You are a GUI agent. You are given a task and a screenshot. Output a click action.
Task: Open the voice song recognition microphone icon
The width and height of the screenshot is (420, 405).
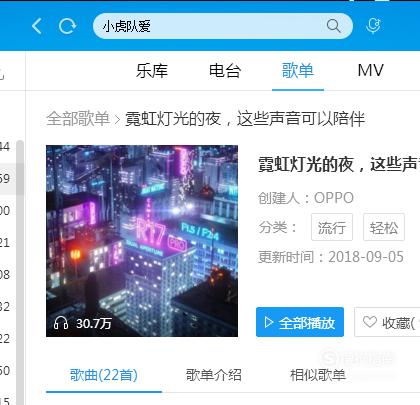373,26
